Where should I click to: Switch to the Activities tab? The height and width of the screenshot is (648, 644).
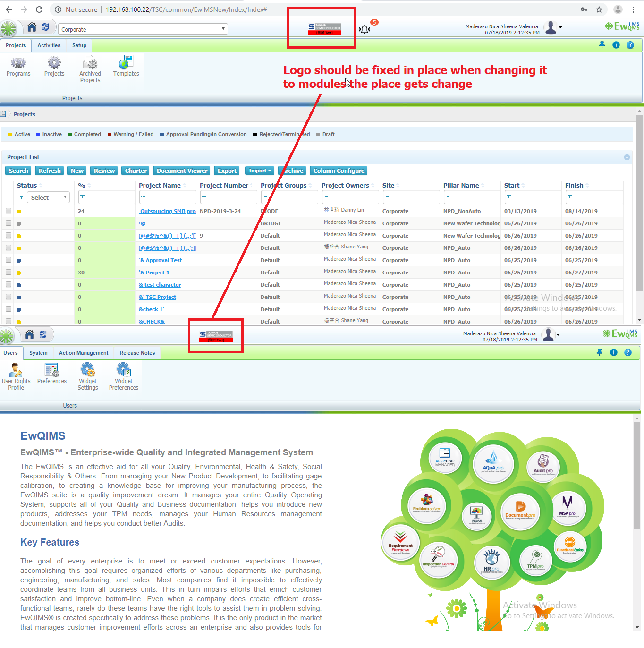point(49,46)
